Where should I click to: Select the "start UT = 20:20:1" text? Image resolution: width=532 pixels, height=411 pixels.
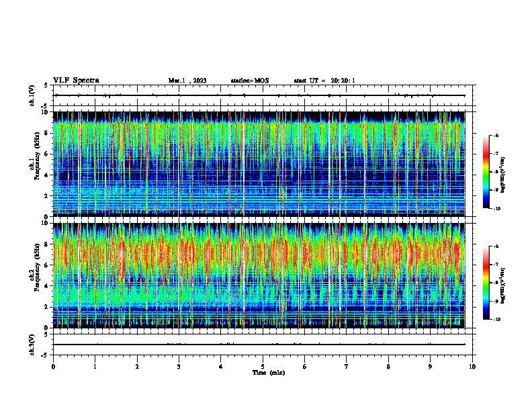(x=324, y=81)
